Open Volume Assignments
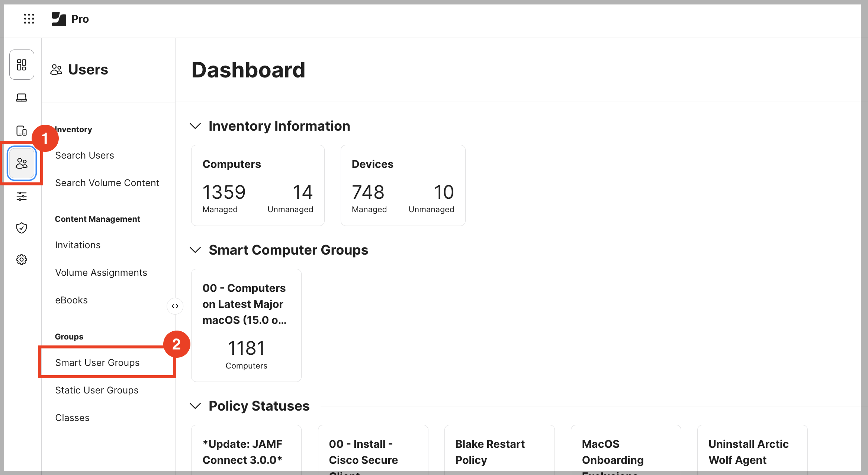The width and height of the screenshot is (868, 475). (101, 272)
